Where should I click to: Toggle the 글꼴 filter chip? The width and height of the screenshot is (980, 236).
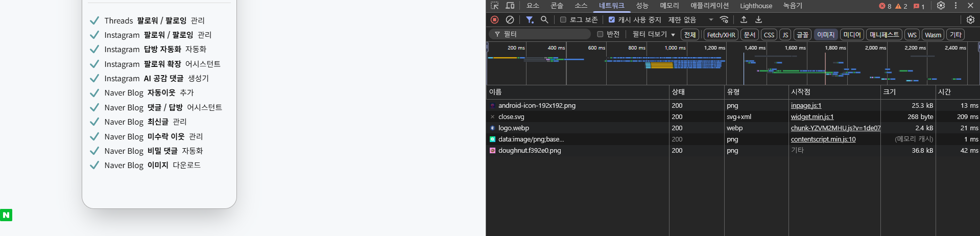803,35
